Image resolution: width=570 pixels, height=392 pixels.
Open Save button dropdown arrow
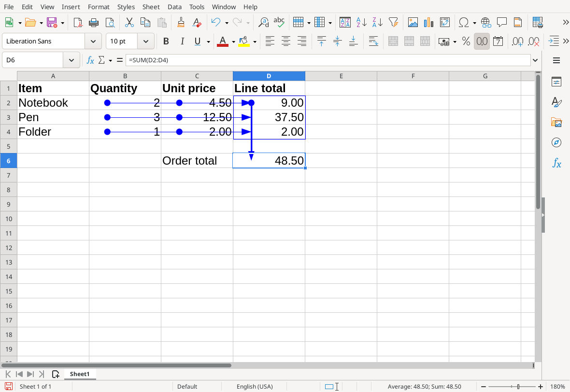[x=62, y=23]
